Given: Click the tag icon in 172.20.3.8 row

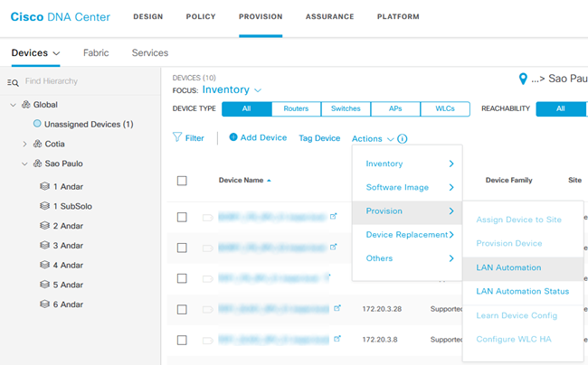Looking at the screenshot, I should click(x=208, y=341).
